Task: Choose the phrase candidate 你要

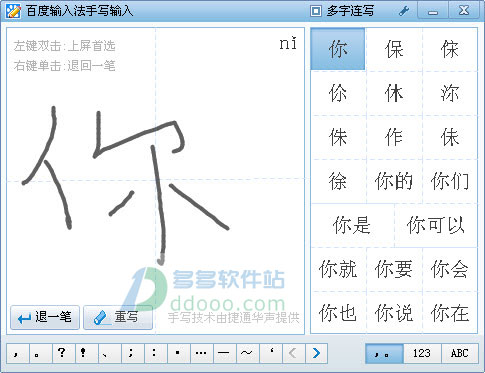Action: [394, 269]
